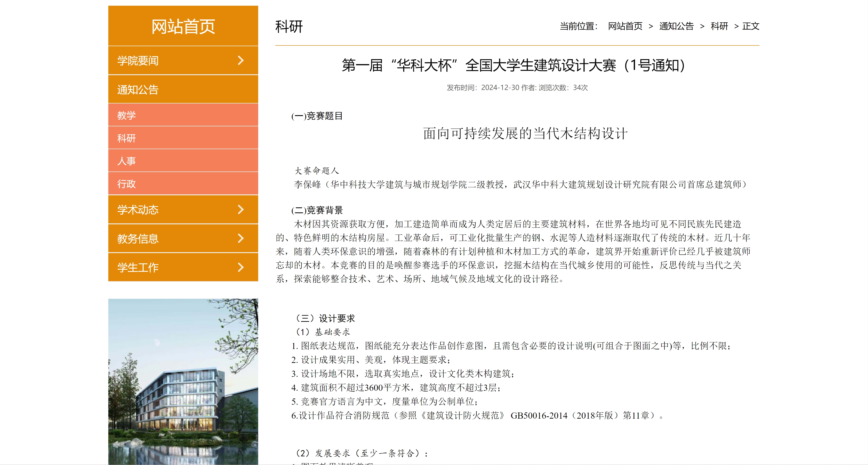Viewport: 868px width, 465px height.
Task: Select 通知公告 in the sidebar menu
Action: click(x=138, y=90)
